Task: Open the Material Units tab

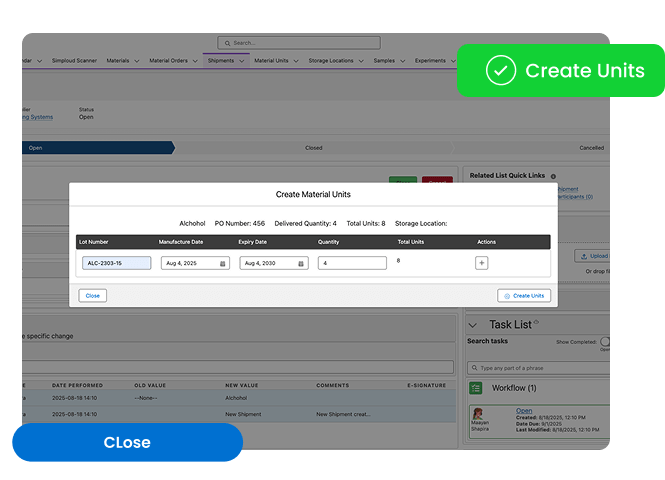Action: click(x=271, y=61)
